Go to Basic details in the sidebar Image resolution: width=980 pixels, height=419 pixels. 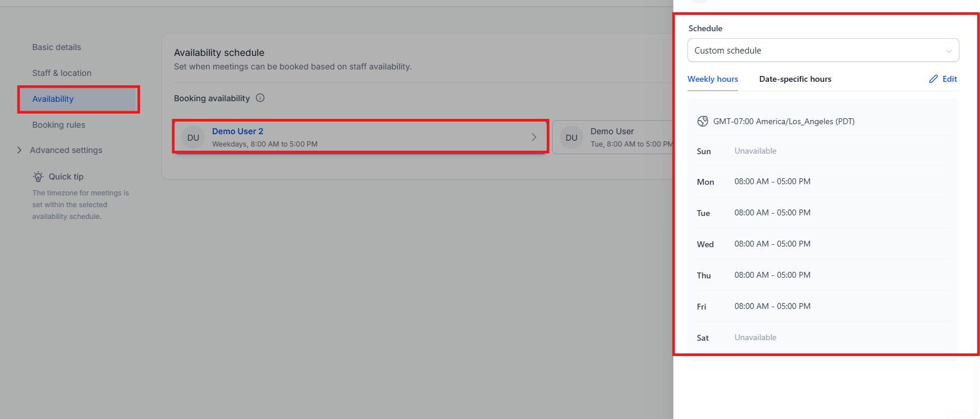coord(57,47)
